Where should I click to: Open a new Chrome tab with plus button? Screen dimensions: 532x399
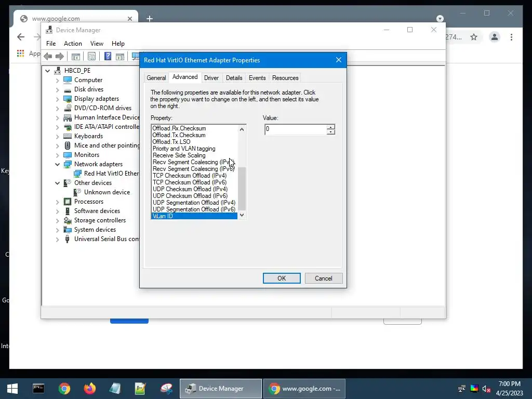point(150,19)
